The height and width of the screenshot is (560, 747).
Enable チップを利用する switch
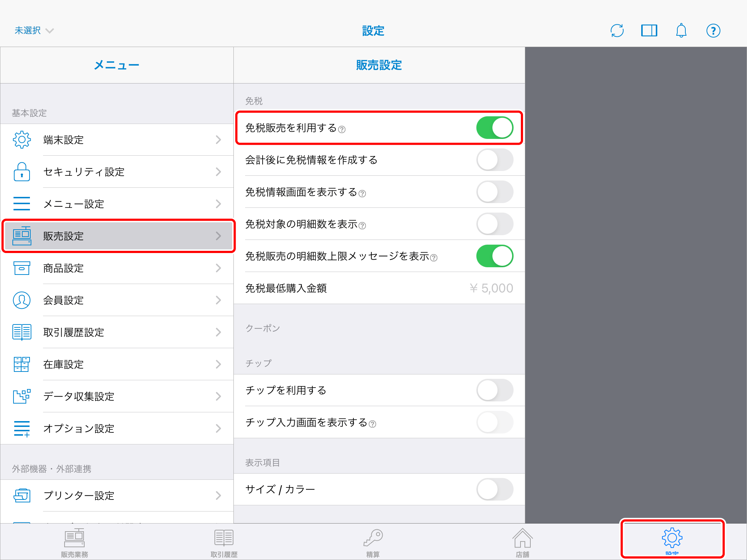[x=495, y=390]
